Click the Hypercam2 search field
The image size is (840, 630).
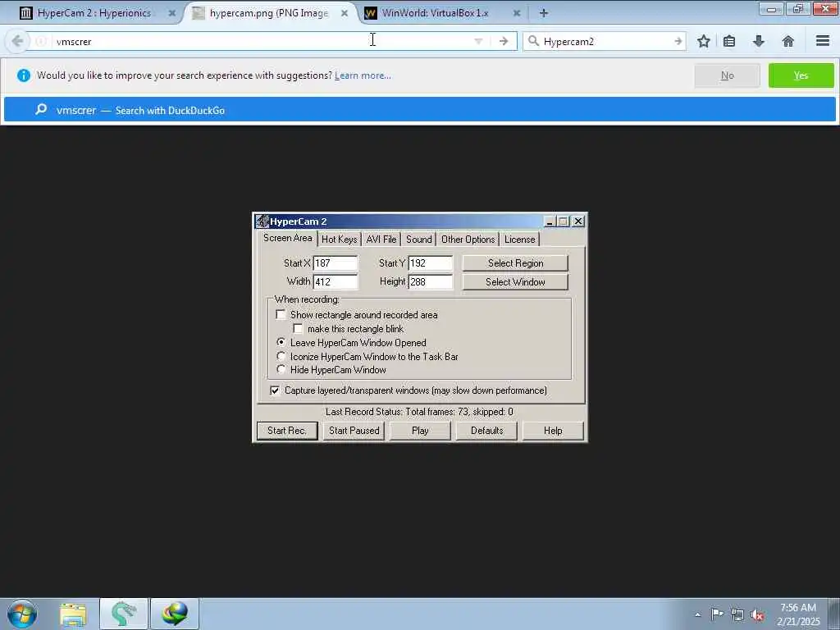[x=605, y=41]
